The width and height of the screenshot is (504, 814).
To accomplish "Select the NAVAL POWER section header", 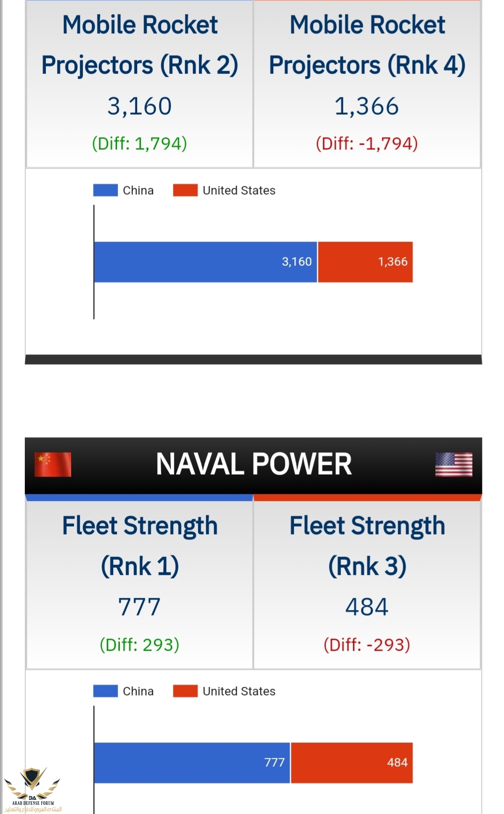I will pos(253,465).
